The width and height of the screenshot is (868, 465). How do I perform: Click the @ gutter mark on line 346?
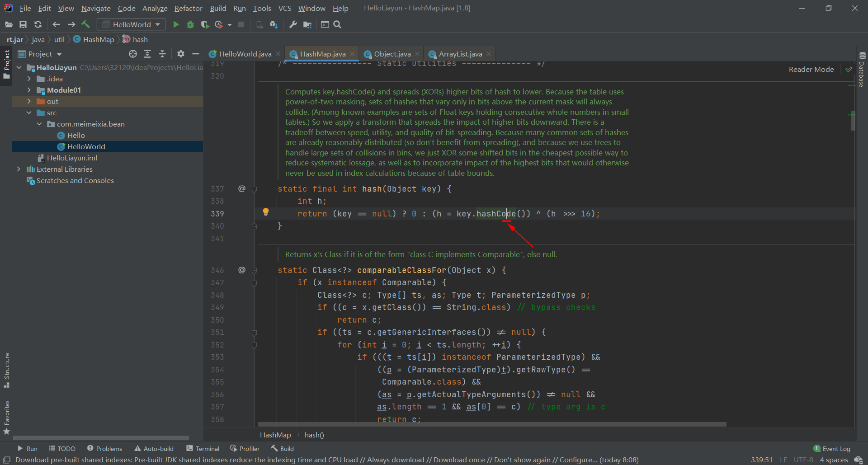click(242, 270)
